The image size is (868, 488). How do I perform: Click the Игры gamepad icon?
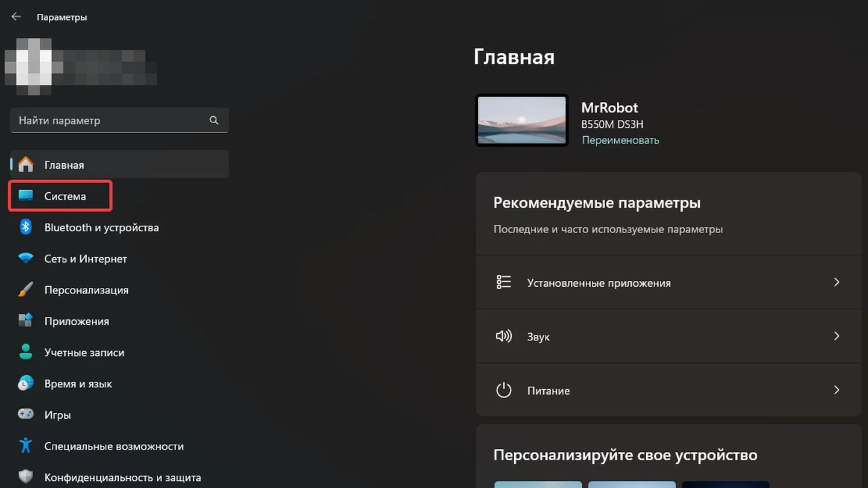click(25, 414)
